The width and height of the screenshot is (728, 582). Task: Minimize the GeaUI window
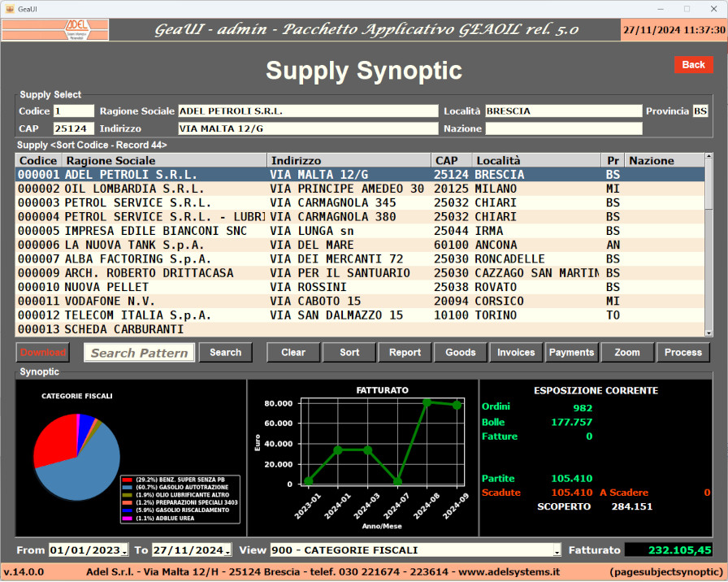point(661,9)
